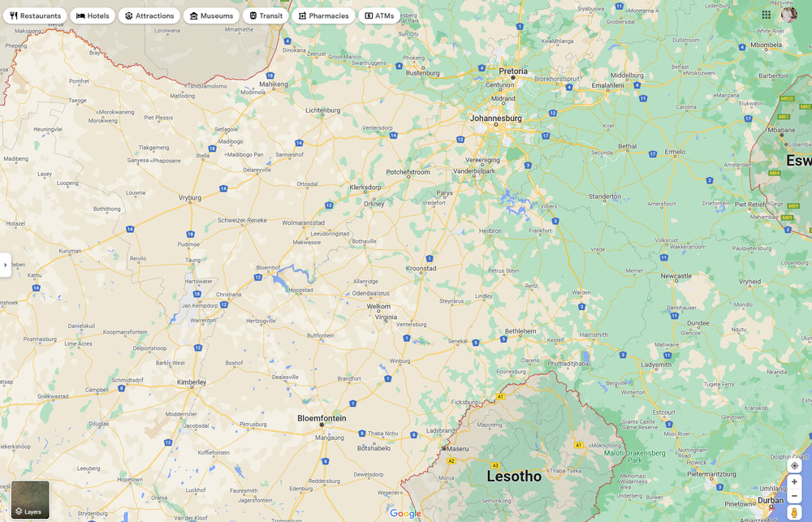Filter the map by Restaurants
The width and height of the screenshot is (812, 522).
35,15
